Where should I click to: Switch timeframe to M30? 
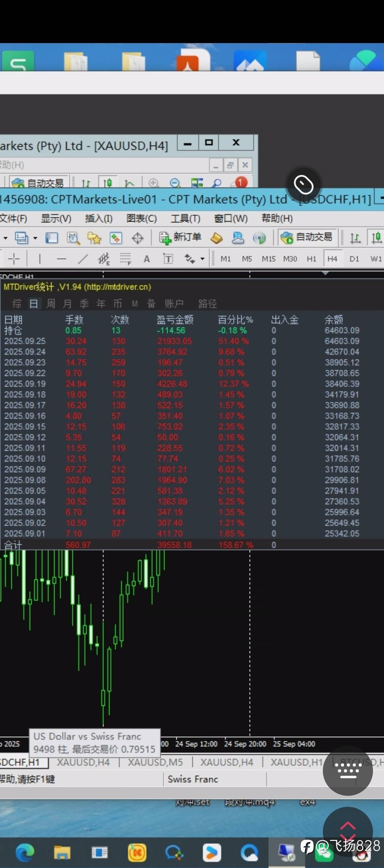[290, 259]
